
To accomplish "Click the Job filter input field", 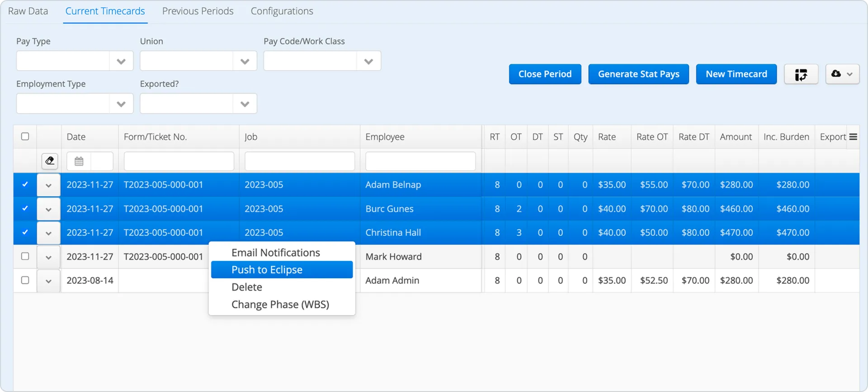I will 300,161.
